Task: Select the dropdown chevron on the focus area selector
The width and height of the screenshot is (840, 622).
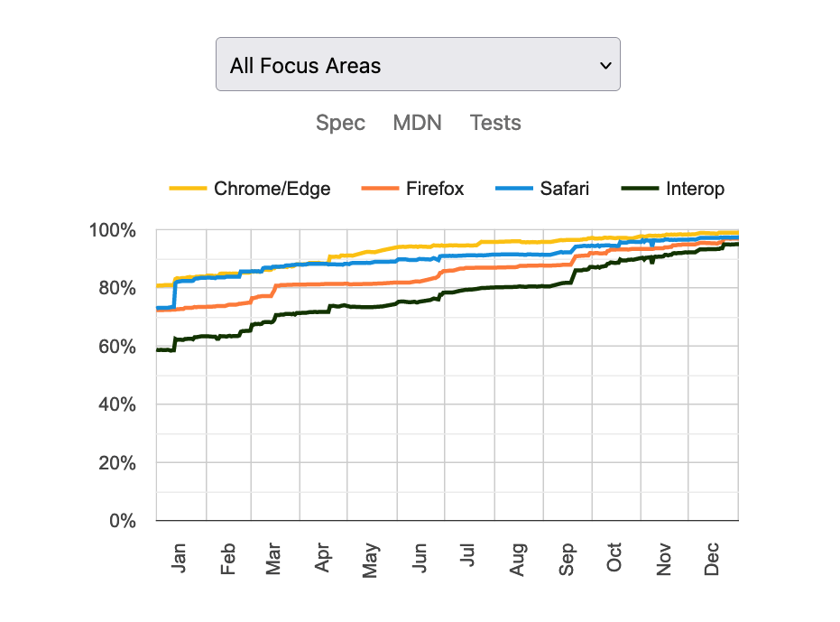Action: point(605,64)
